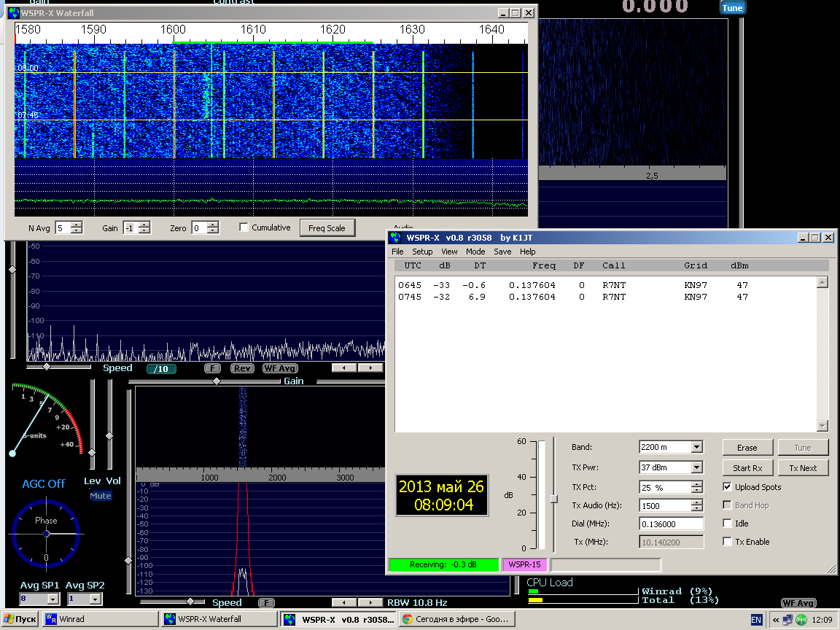The image size is (840, 630).
Task: Toggle the Rev button under the spectrum
Action: (x=242, y=368)
